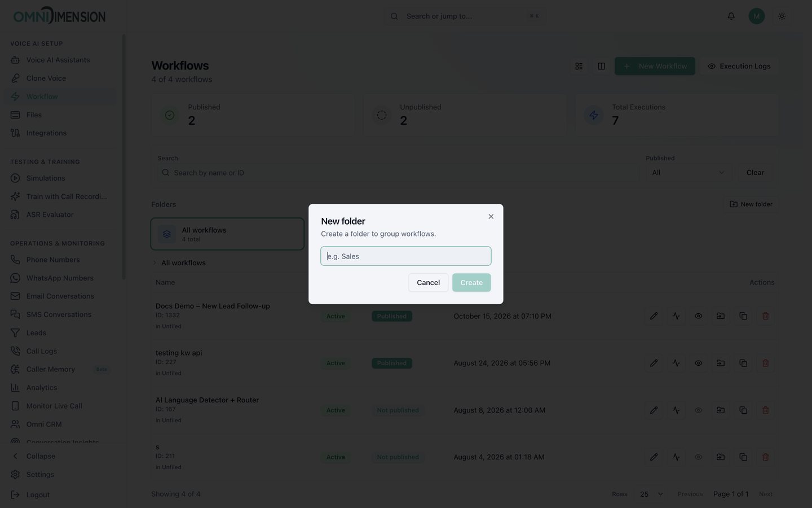The image size is (812, 508).
Task: Collapse the sidebar
Action: click(x=41, y=456)
